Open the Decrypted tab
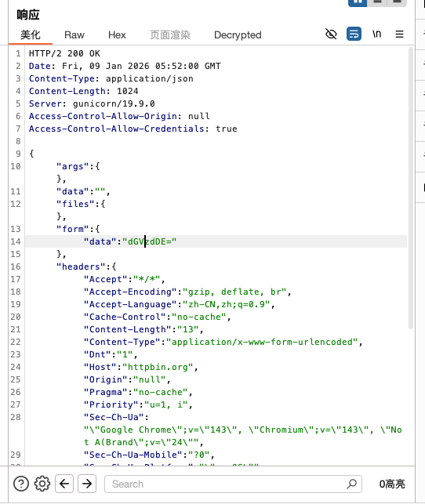The width and height of the screenshot is (425, 504). point(238,34)
